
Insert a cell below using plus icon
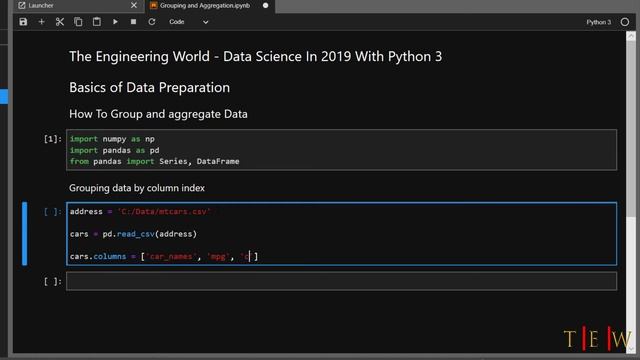(41, 22)
